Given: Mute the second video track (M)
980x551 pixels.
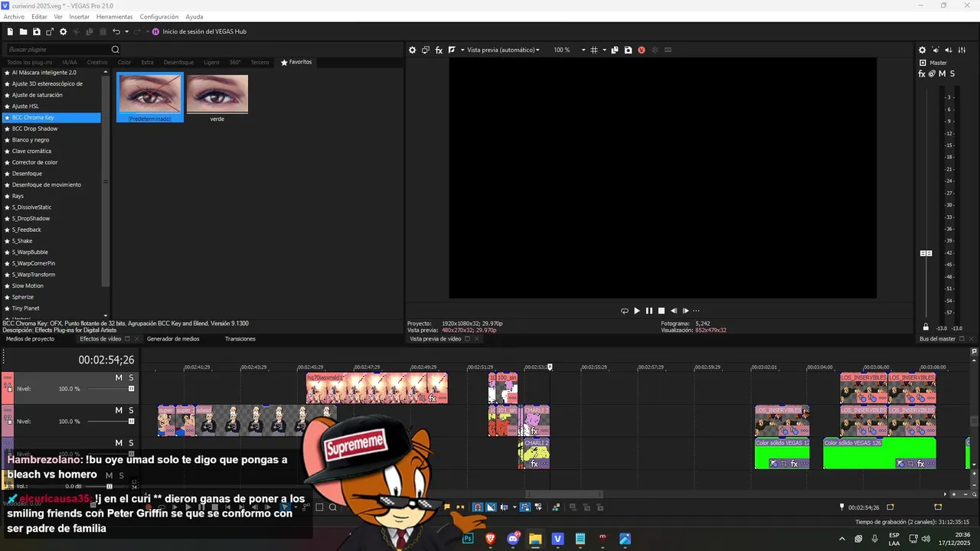Looking at the screenshot, I should [119, 410].
